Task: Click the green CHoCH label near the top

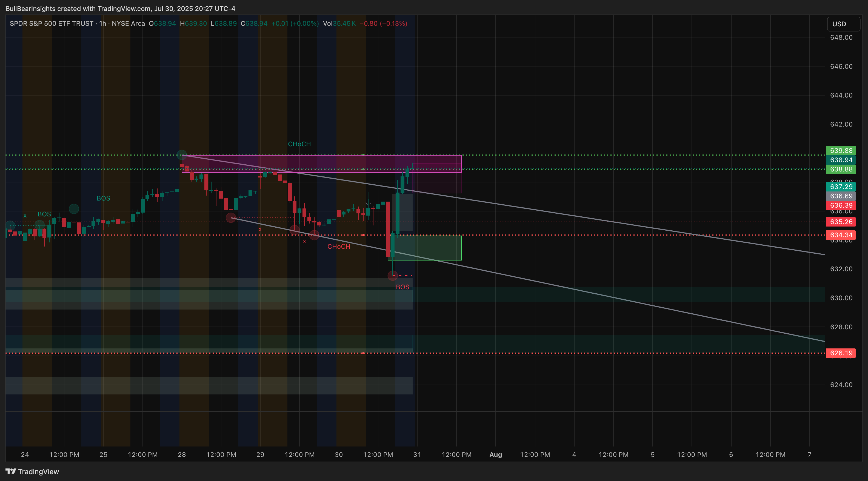Action: (299, 144)
